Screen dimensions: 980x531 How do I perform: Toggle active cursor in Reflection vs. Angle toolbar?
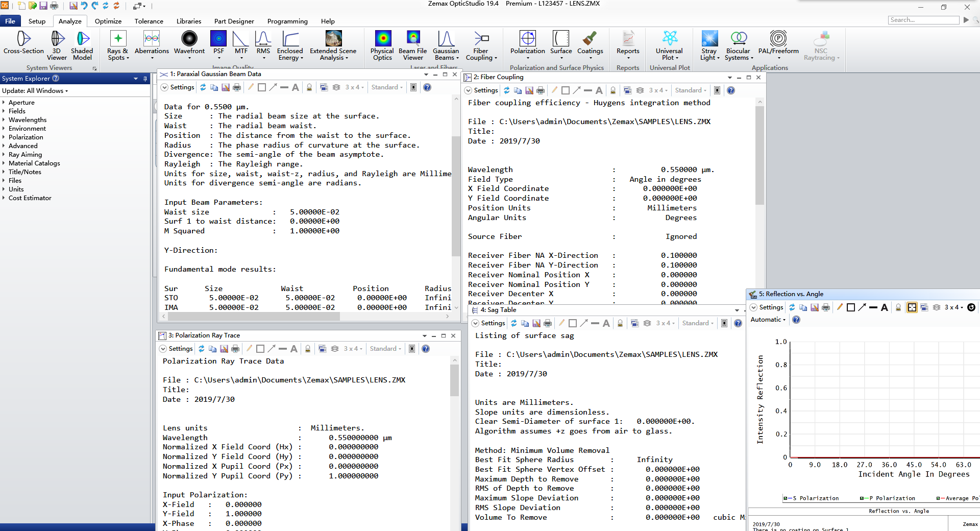[x=912, y=307]
